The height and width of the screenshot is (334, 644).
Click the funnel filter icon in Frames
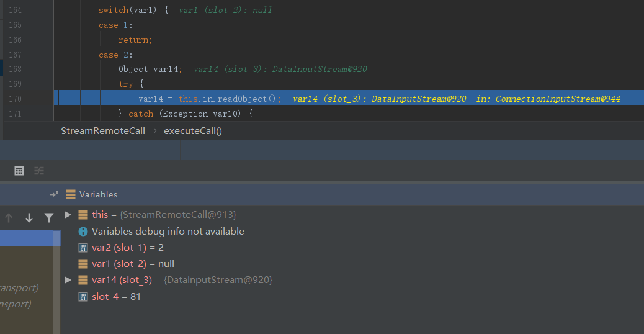click(48, 218)
